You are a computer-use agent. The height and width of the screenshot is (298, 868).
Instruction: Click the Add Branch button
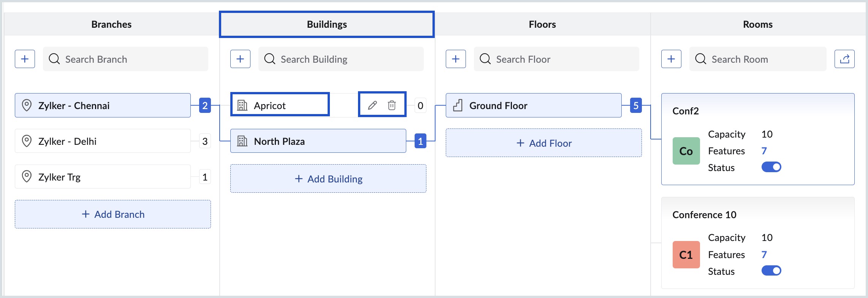coord(113,214)
